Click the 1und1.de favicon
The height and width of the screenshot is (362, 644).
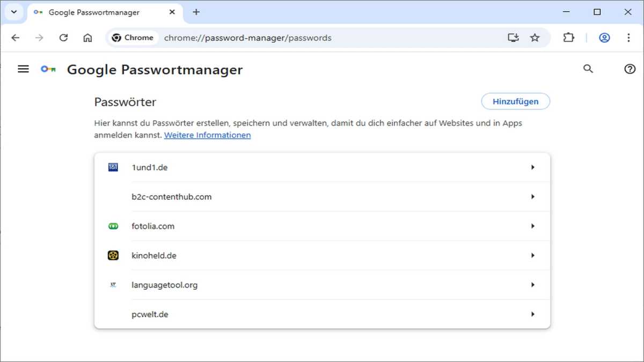click(x=113, y=167)
